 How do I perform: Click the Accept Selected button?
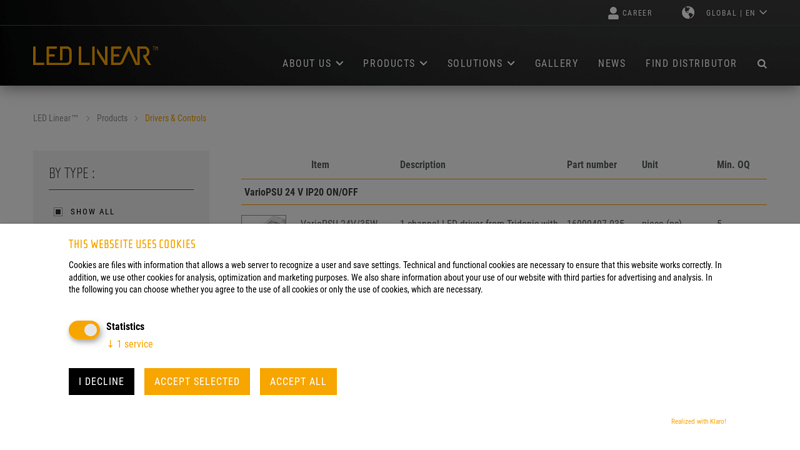(197, 382)
